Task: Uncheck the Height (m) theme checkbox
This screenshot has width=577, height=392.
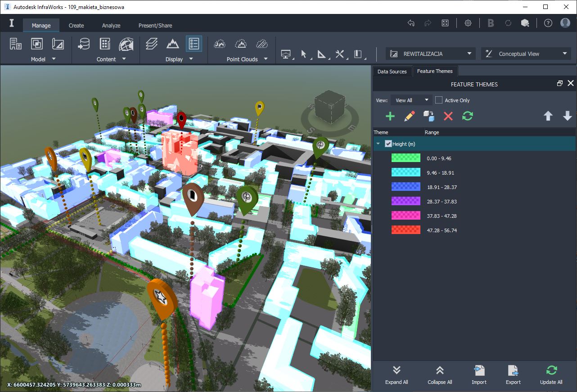Action: click(x=388, y=144)
